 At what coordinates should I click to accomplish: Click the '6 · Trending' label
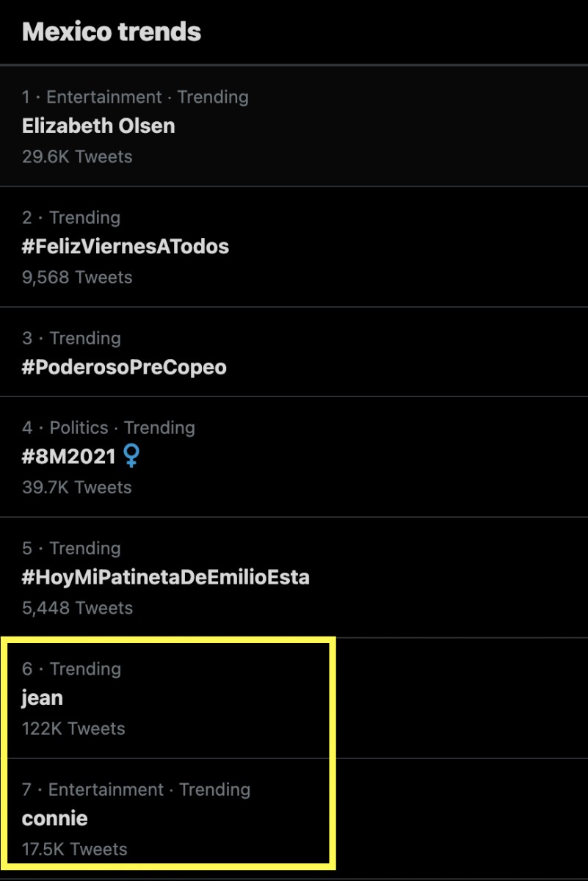click(71, 669)
